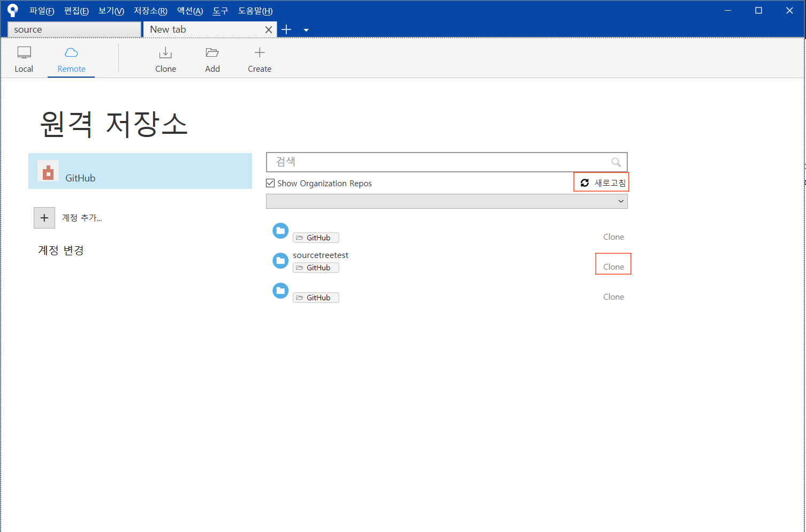This screenshot has width=806, height=532.
Task: Click the Create plus toolbar icon
Action: (260, 52)
